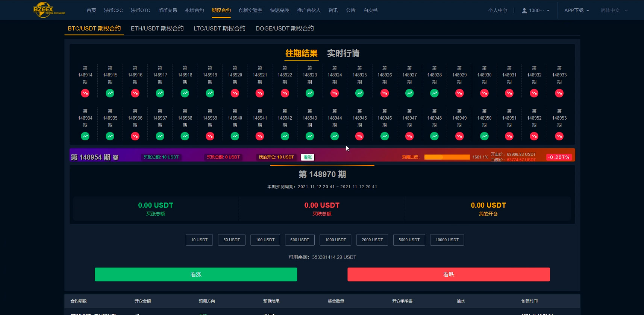Expand the APP下载 dropdown
Image resolution: width=644 pixels, height=315 pixels.
point(576,11)
